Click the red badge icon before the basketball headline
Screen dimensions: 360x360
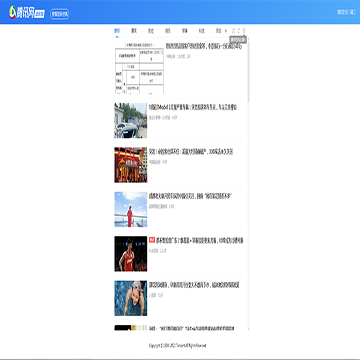[152, 240]
